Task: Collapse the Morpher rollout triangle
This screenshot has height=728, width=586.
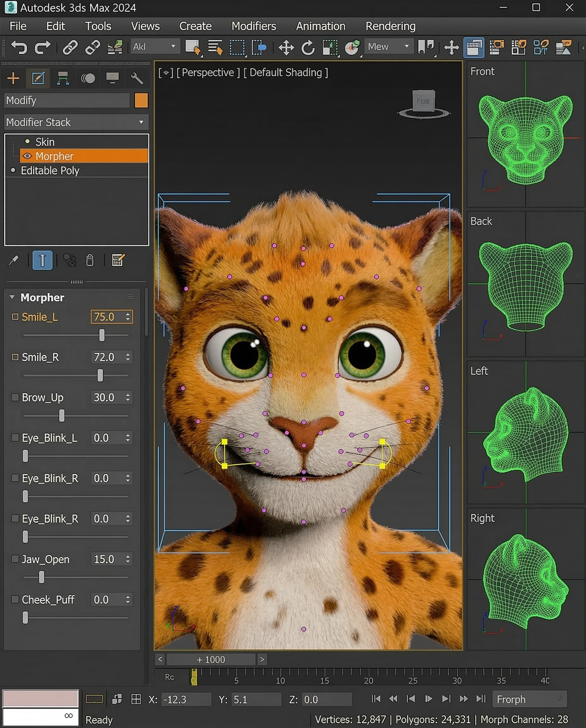Action: tap(12, 297)
